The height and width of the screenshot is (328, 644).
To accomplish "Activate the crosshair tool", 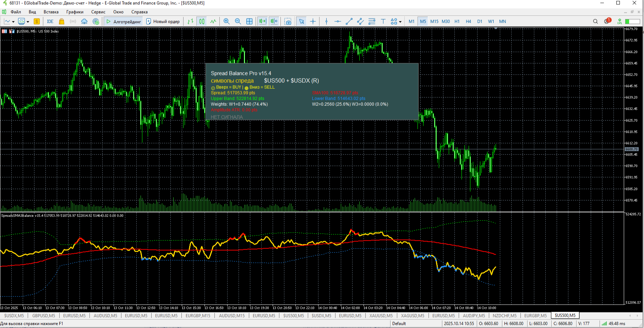I will [313, 21].
